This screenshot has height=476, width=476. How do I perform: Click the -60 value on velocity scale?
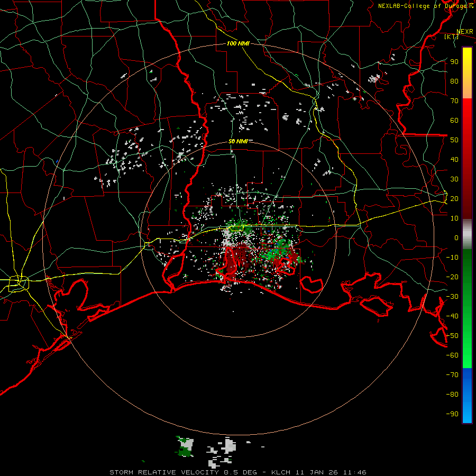point(452,355)
